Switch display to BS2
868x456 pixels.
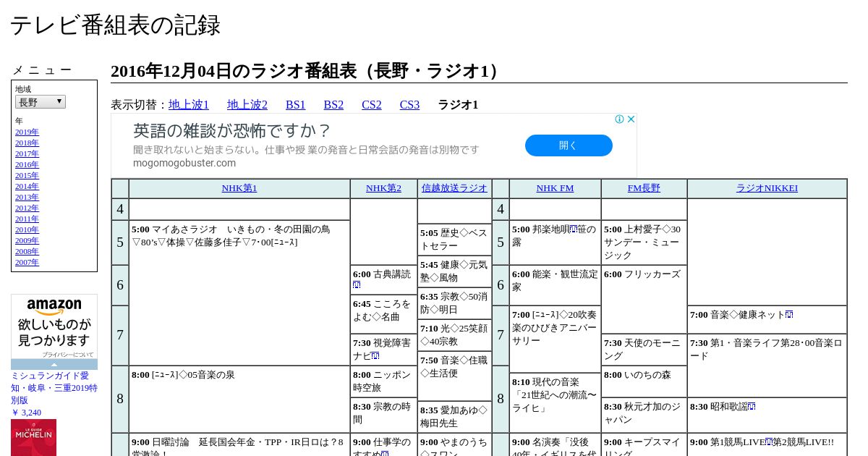pyautogui.click(x=333, y=104)
